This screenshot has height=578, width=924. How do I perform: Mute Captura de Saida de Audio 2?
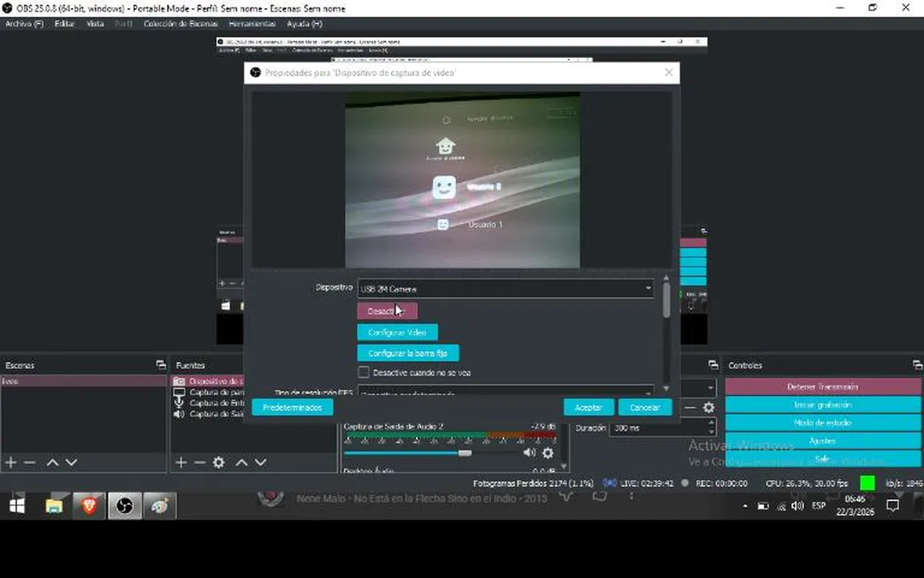pos(529,453)
